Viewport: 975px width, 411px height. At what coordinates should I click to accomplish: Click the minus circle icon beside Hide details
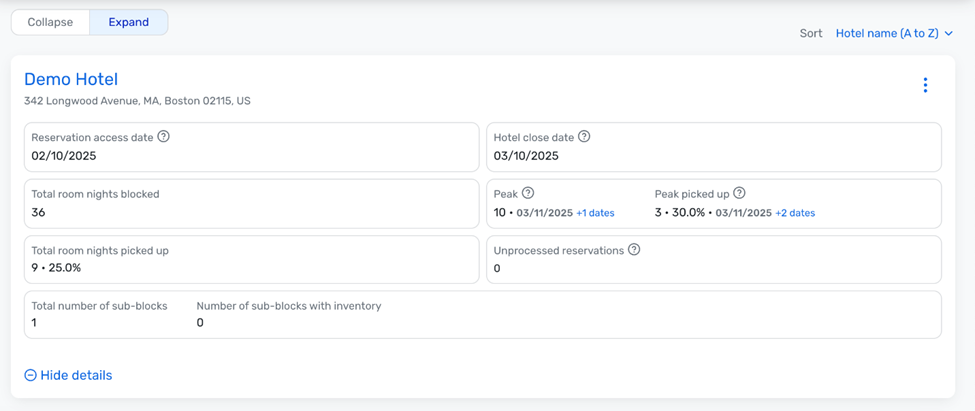click(x=30, y=375)
